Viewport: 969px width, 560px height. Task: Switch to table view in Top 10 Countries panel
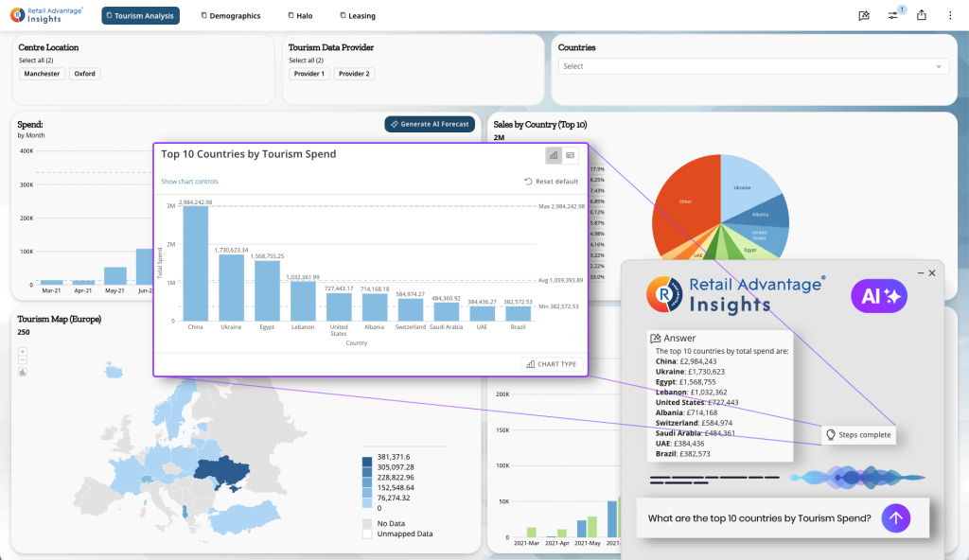pos(571,155)
